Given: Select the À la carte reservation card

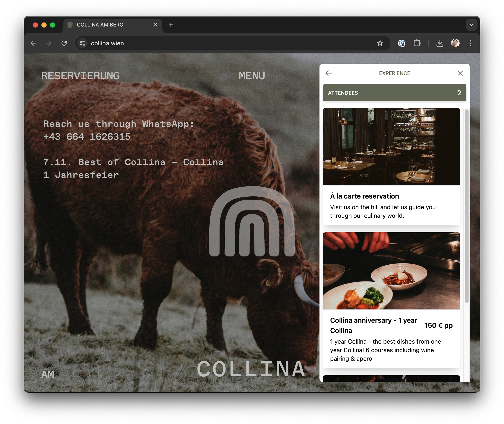Looking at the screenshot, I should (391, 166).
